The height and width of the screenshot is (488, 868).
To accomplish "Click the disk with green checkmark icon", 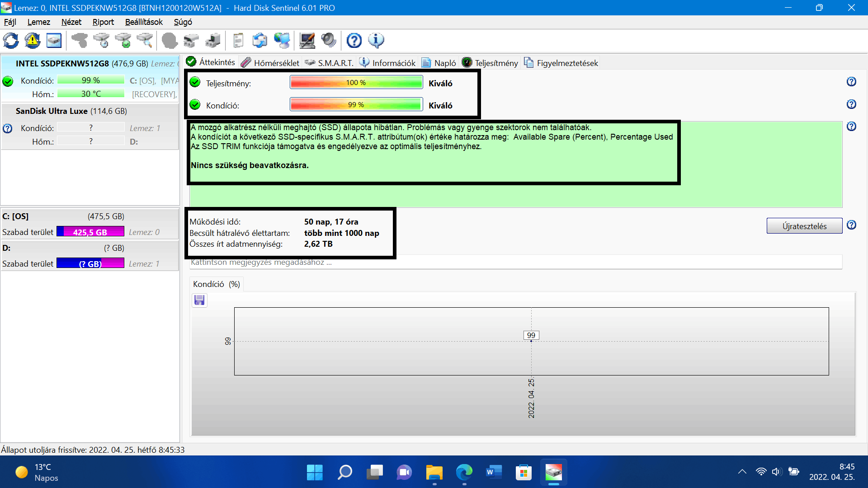I will pyautogui.click(x=123, y=41).
